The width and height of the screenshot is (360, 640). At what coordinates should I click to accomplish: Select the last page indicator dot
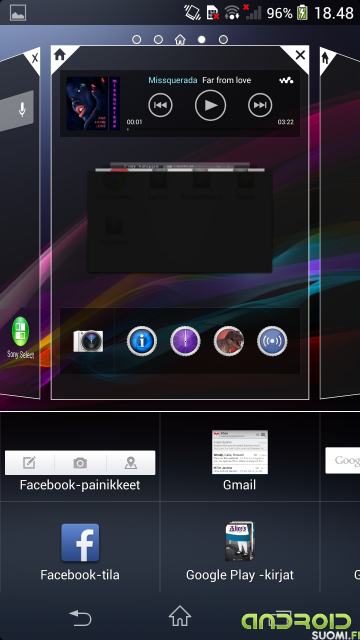(x=223, y=40)
